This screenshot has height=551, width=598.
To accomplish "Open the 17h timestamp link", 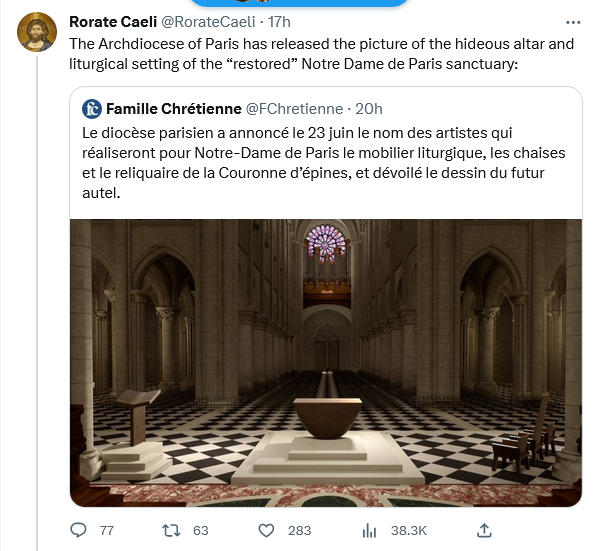I will click(279, 22).
